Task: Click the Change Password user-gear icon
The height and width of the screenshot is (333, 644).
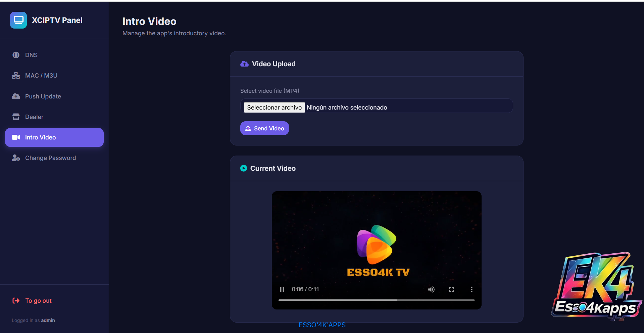Action: (16, 158)
